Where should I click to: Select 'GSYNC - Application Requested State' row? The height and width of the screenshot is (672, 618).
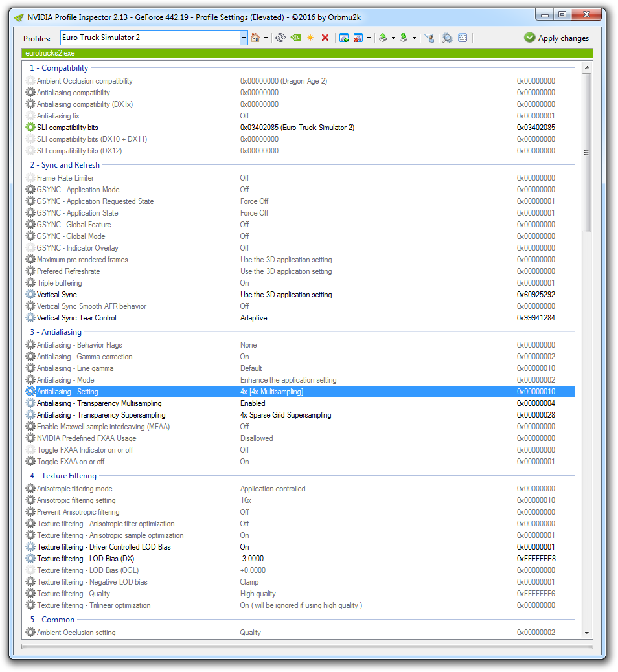[x=300, y=201]
